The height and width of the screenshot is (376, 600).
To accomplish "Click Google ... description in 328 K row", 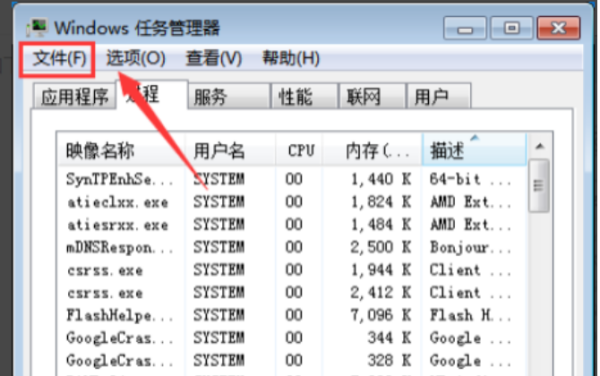I will [470, 361].
